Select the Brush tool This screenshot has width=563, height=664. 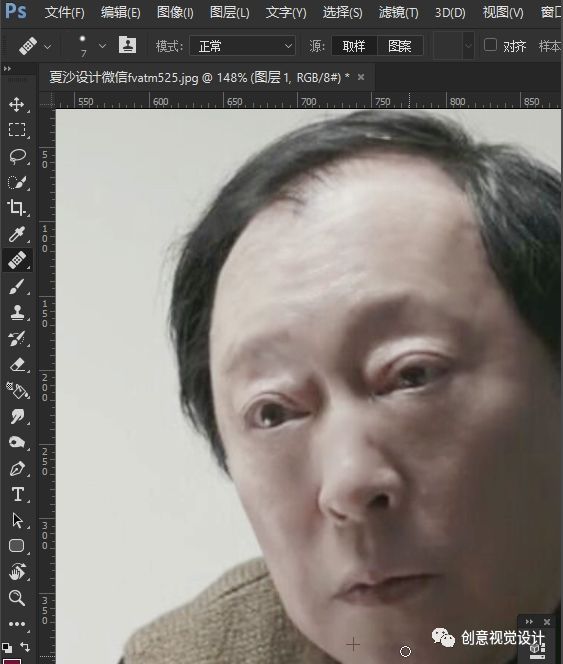click(17, 287)
